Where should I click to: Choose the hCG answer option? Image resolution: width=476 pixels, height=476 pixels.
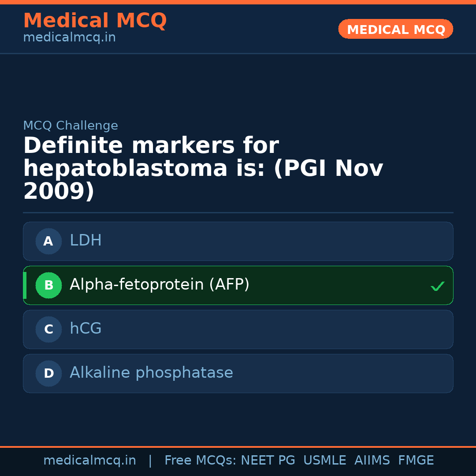pyautogui.click(x=86, y=329)
